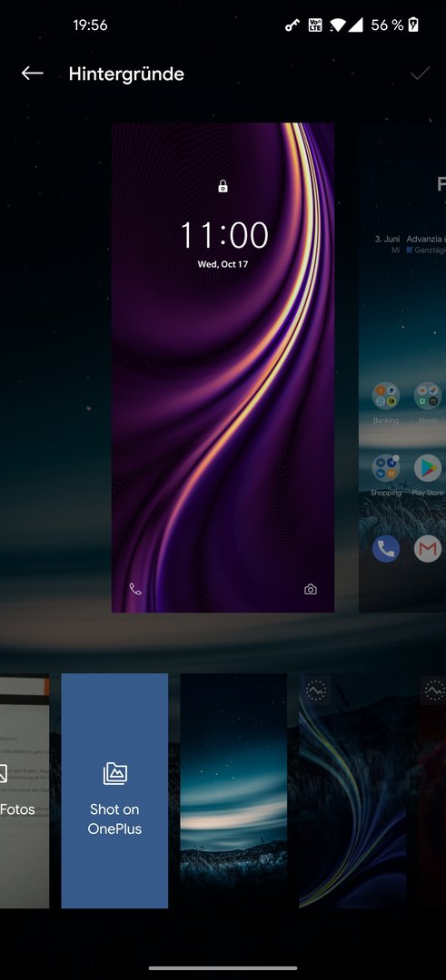Go back using the arrow icon
This screenshot has width=446, height=980.
(x=32, y=73)
